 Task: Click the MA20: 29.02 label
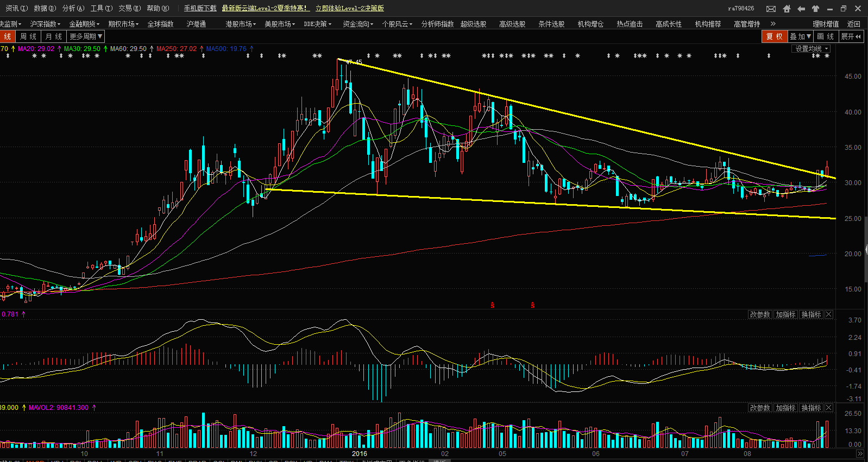click(36, 49)
